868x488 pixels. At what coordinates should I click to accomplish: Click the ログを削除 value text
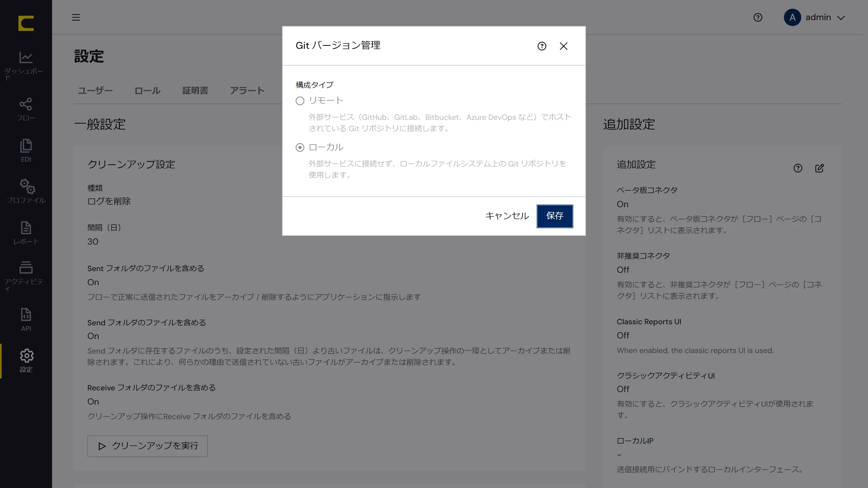pyautogui.click(x=109, y=201)
